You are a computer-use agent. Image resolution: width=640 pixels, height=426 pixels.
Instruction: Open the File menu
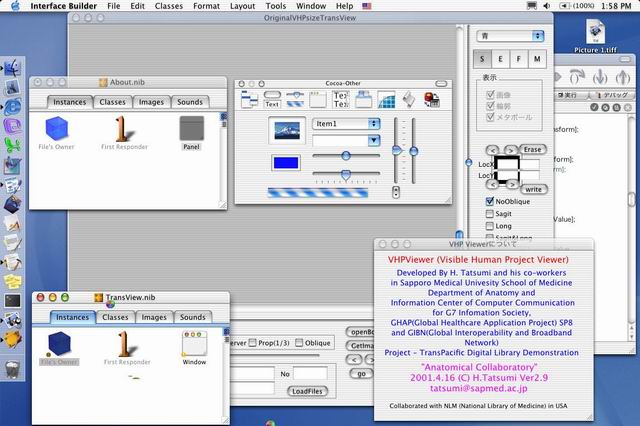click(113, 6)
